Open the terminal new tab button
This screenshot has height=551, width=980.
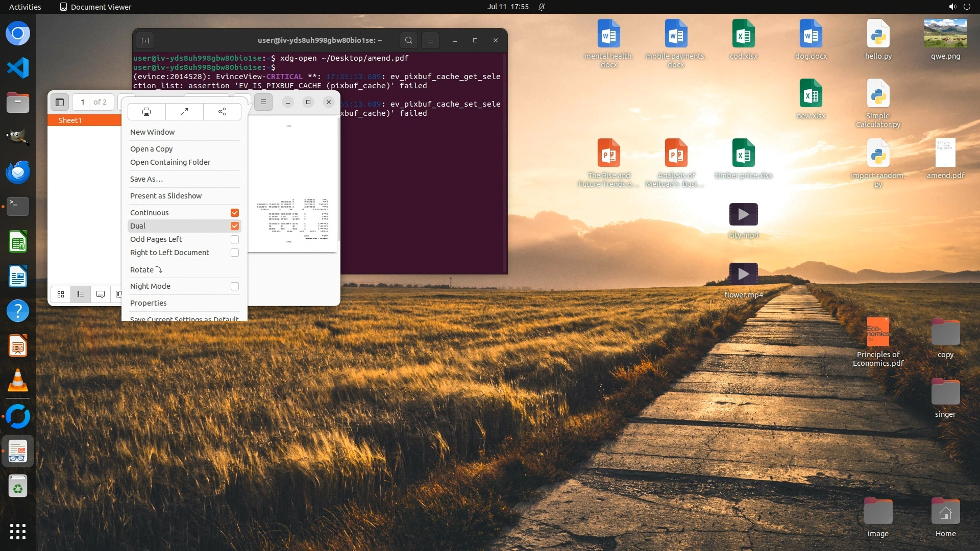pos(145,40)
